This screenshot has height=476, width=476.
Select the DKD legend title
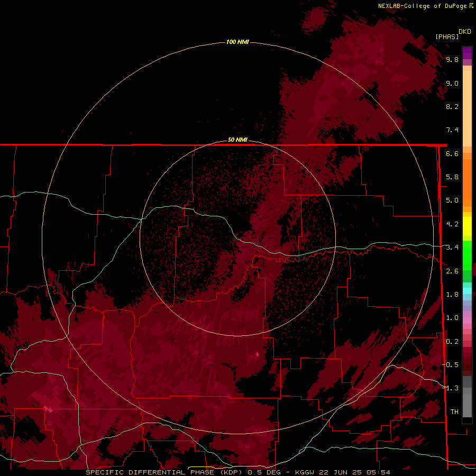(464, 32)
